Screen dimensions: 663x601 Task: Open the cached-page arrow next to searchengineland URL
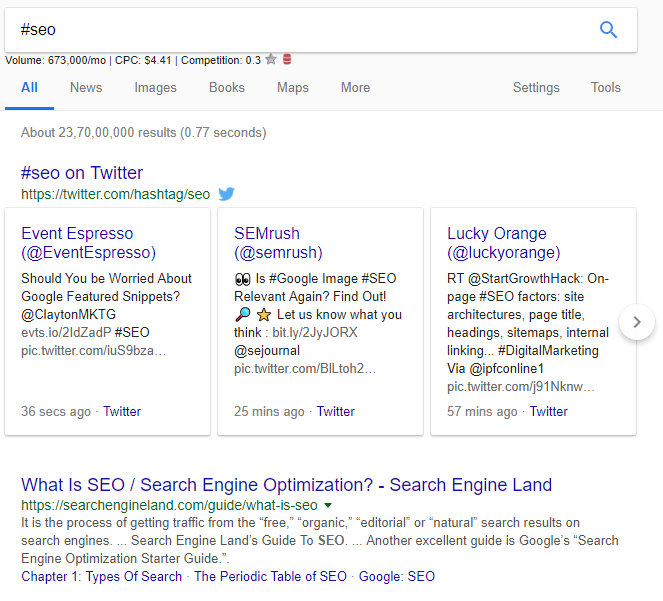point(328,506)
